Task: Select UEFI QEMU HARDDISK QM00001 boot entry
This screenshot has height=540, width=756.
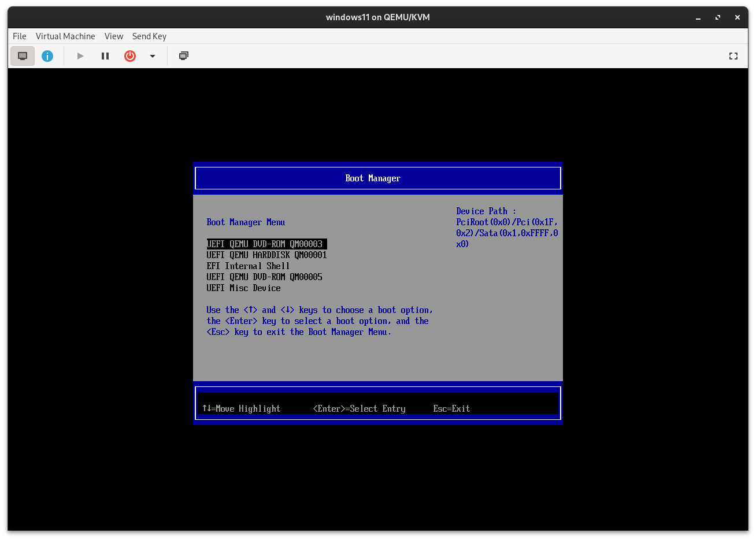Action: [x=266, y=255]
